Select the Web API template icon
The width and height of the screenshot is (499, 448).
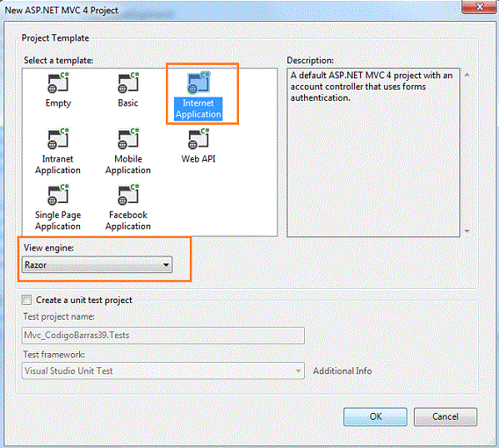199,139
